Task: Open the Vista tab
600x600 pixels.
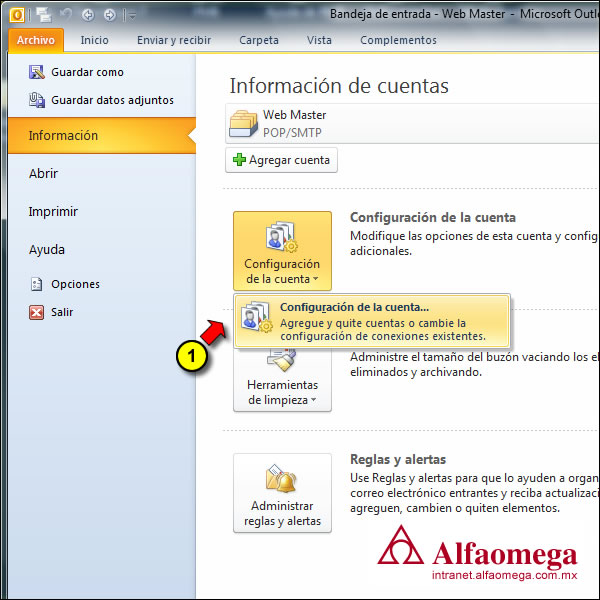Action: 319,40
